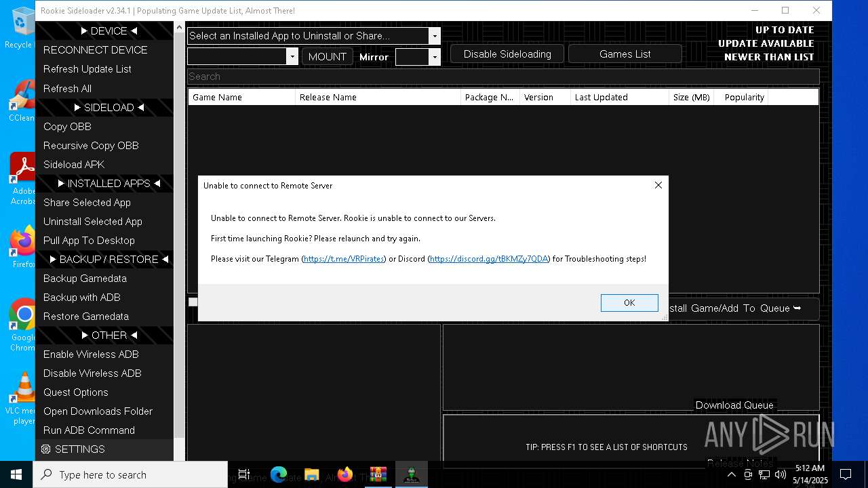Viewport: 868px width, 488px height.
Task: Launch Microsoft Edge from taskbar
Action: (x=279, y=474)
